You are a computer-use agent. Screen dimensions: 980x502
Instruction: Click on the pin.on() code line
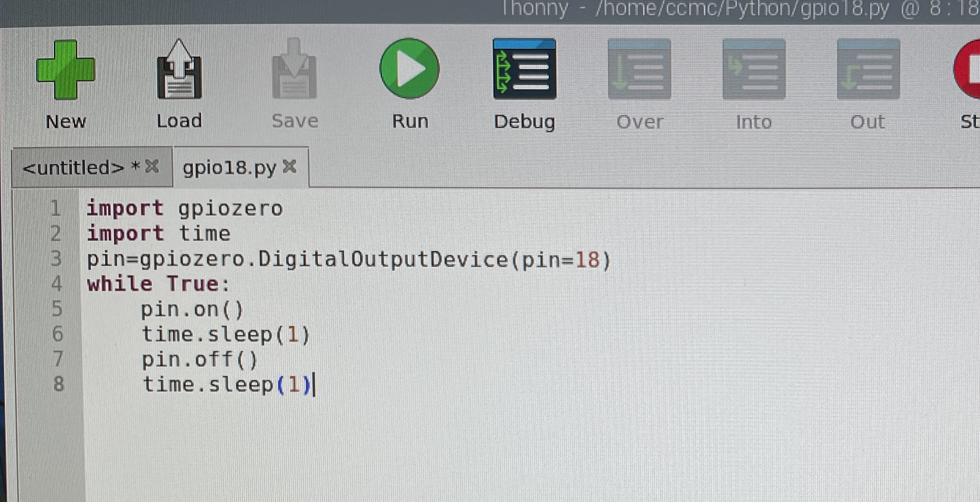click(192, 310)
